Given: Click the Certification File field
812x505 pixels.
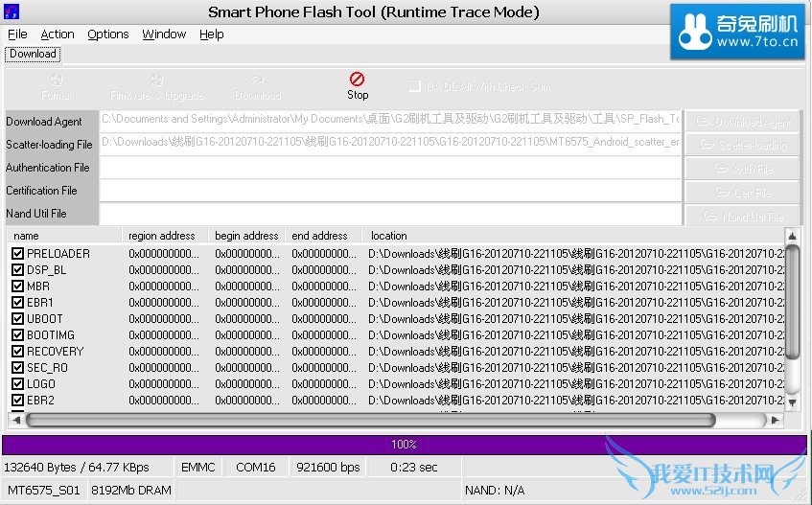Looking at the screenshot, I should click(390, 191).
